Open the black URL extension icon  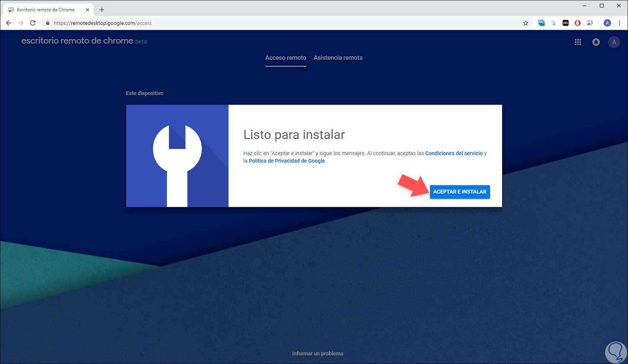pos(566,23)
